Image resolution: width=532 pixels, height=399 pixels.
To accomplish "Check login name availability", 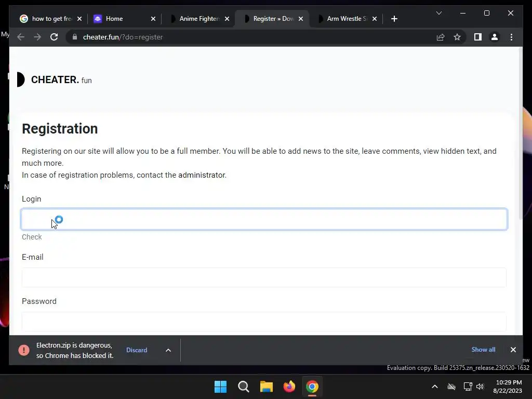I will [x=32, y=237].
